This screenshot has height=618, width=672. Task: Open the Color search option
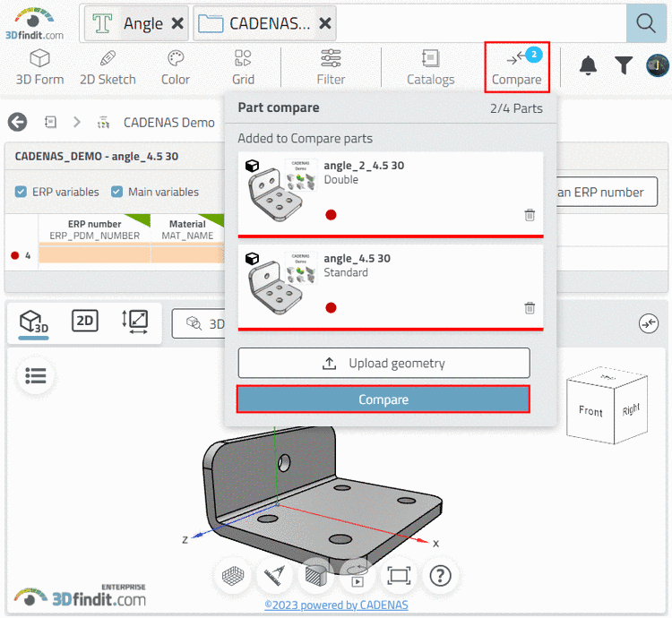176,68
